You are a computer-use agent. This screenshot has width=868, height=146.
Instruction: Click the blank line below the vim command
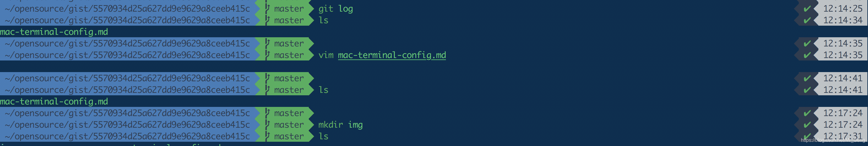click(x=434, y=67)
